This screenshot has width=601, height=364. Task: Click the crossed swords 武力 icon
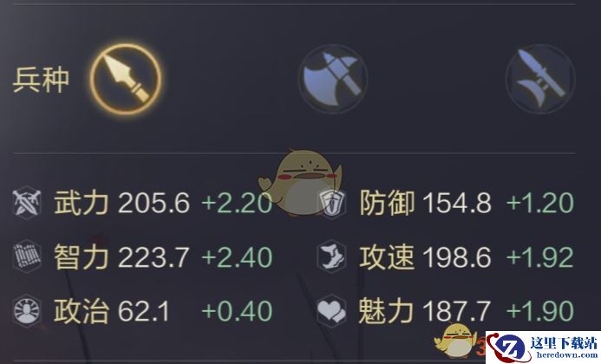click(x=27, y=203)
